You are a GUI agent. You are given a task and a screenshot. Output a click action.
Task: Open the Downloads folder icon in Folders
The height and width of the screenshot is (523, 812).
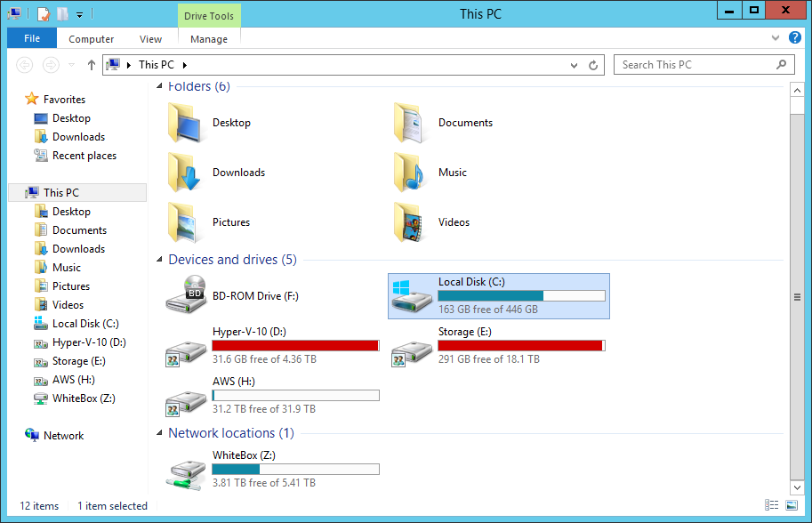click(185, 173)
